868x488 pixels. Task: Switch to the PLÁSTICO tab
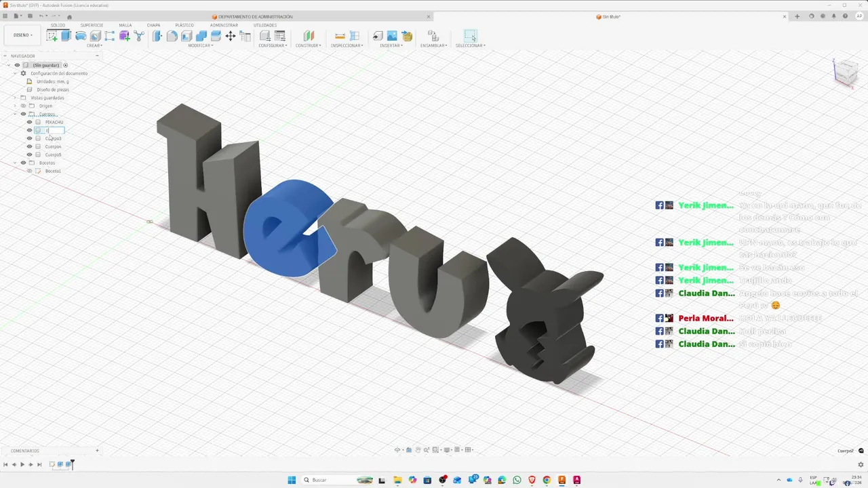[x=184, y=25]
